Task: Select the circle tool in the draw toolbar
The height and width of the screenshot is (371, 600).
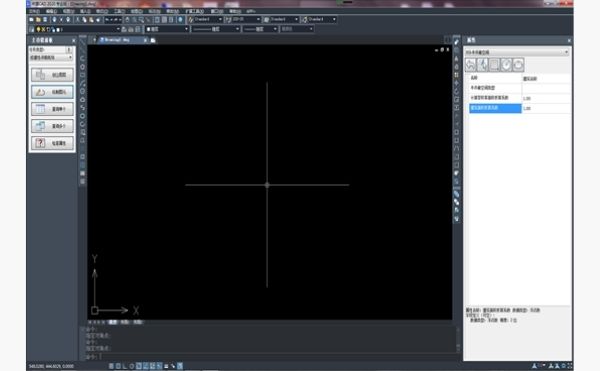Action: click(82, 67)
